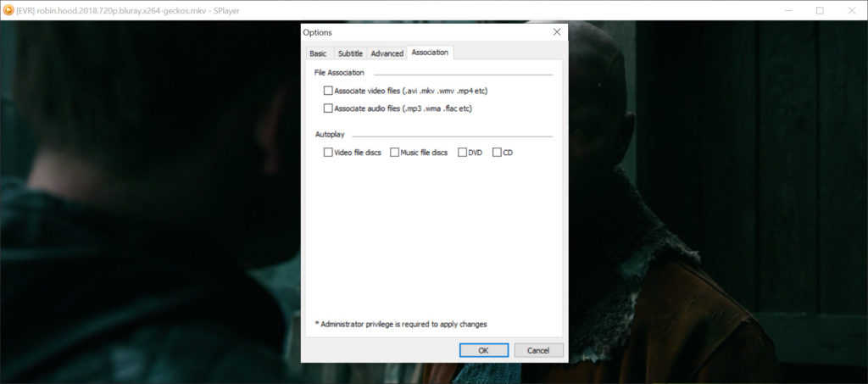Enable Associate video files checkbox

328,90
